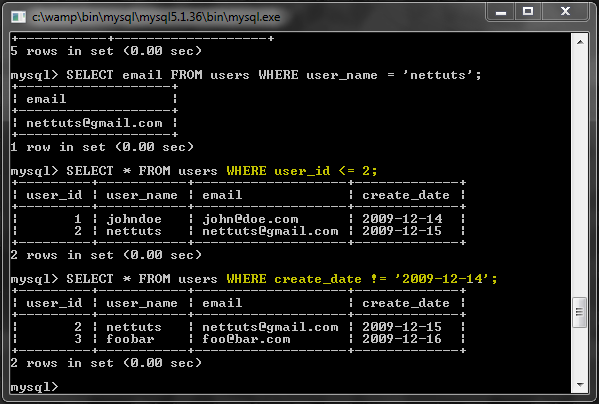
Task: Click the scrollbar down arrow
Action: point(580,385)
